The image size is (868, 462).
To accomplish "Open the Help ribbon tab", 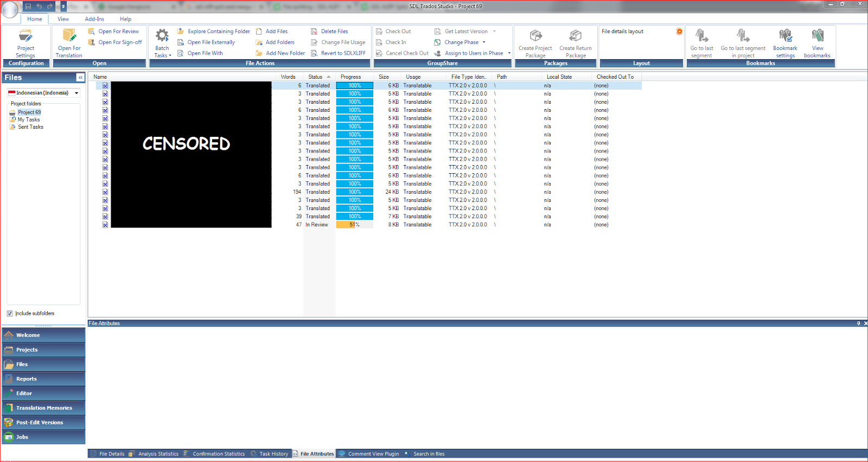I will 126,19.
